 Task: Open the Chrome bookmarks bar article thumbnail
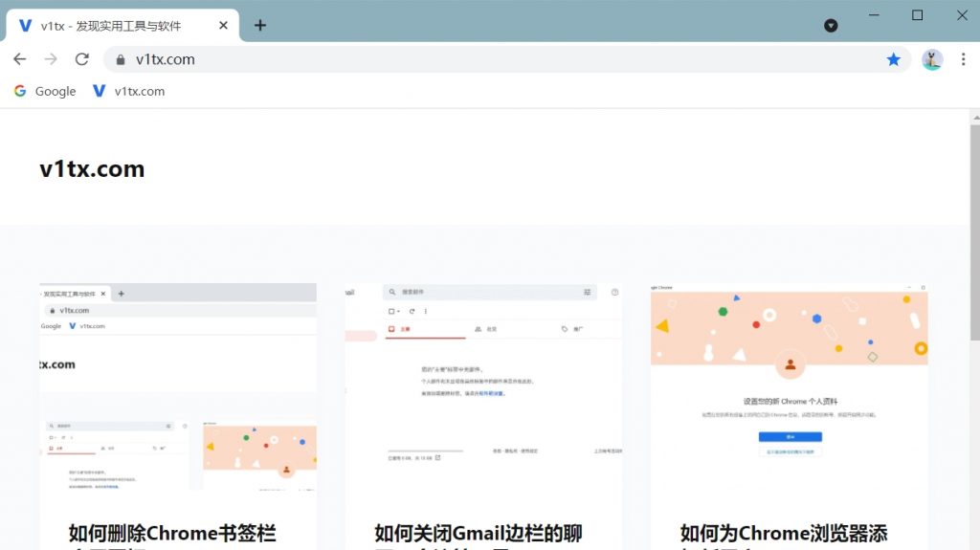click(x=178, y=386)
